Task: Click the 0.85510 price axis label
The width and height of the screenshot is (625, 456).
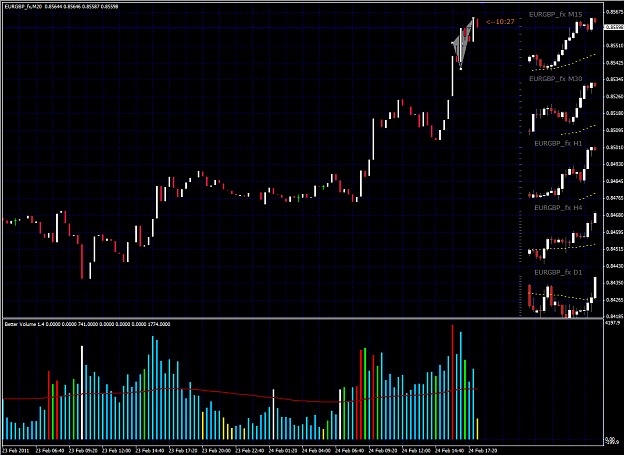Action: pyautogui.click(x=614, y=46)
